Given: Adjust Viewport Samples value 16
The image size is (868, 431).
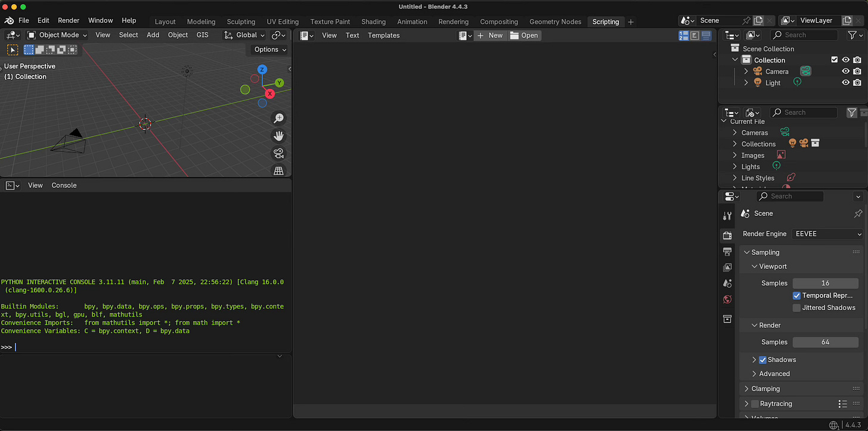Looking at the screenshot, I should click(x=825, y=283).
